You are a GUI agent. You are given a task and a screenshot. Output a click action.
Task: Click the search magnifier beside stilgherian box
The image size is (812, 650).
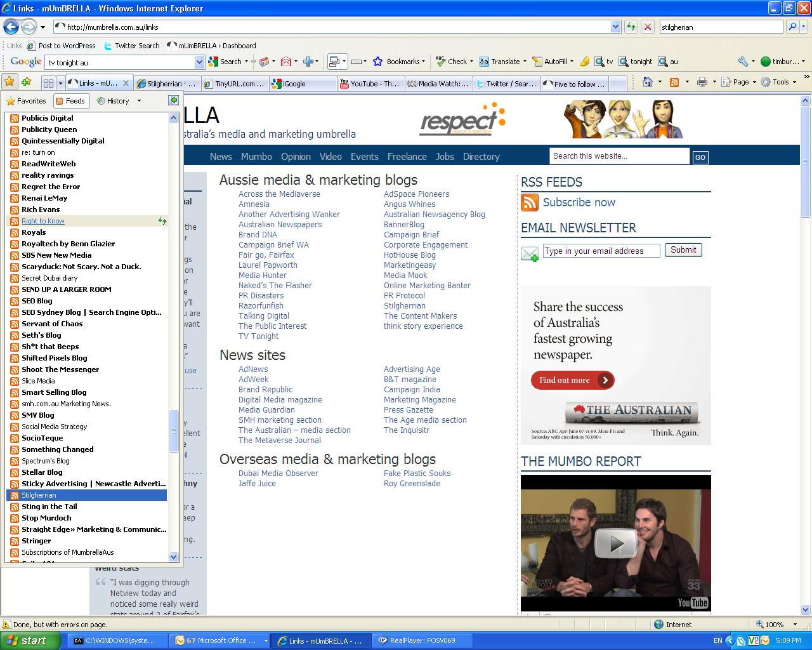coord(792,27)
